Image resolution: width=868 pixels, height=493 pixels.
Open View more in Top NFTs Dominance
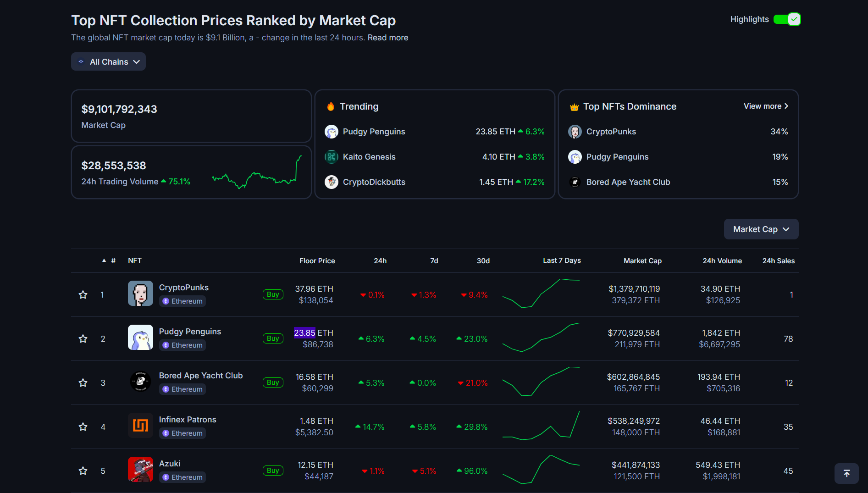click(766, 106)
